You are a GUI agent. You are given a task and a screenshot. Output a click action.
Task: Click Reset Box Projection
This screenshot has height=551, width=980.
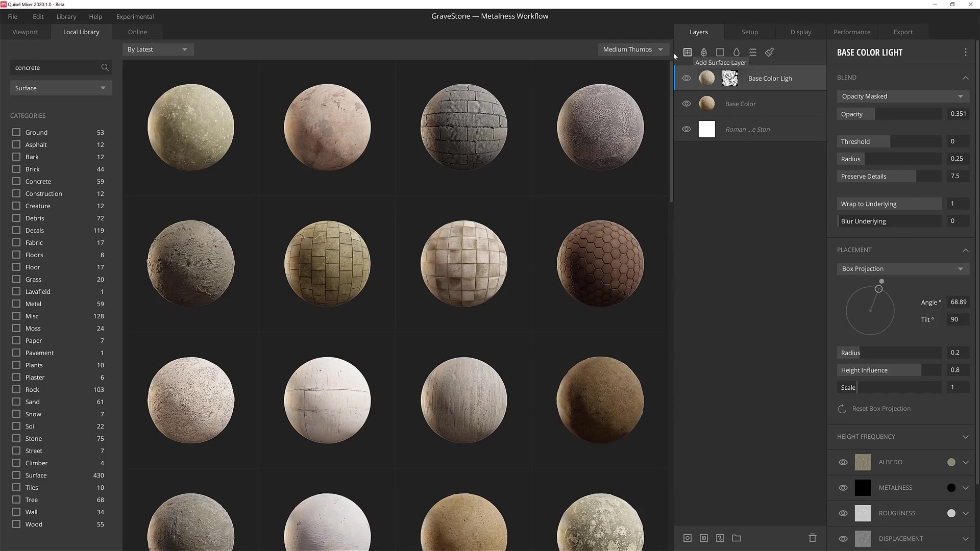pos(880,408)
